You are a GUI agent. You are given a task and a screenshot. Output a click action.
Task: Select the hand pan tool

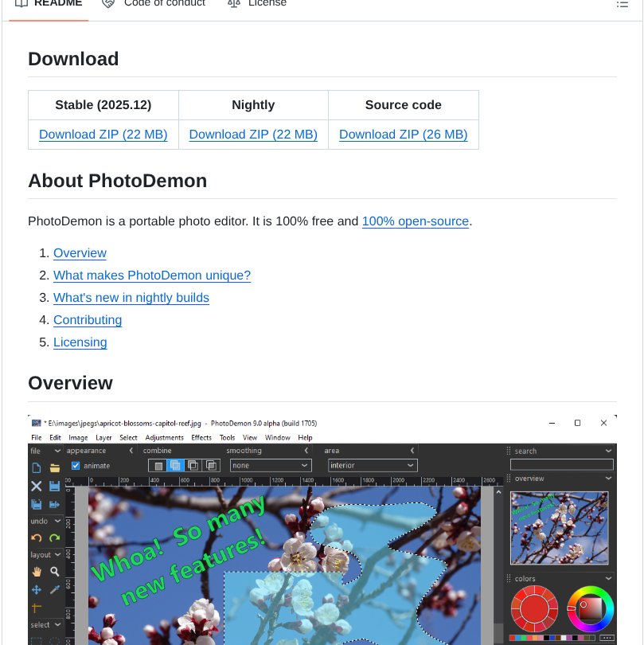pyautogui.click(x=37, y=572)
